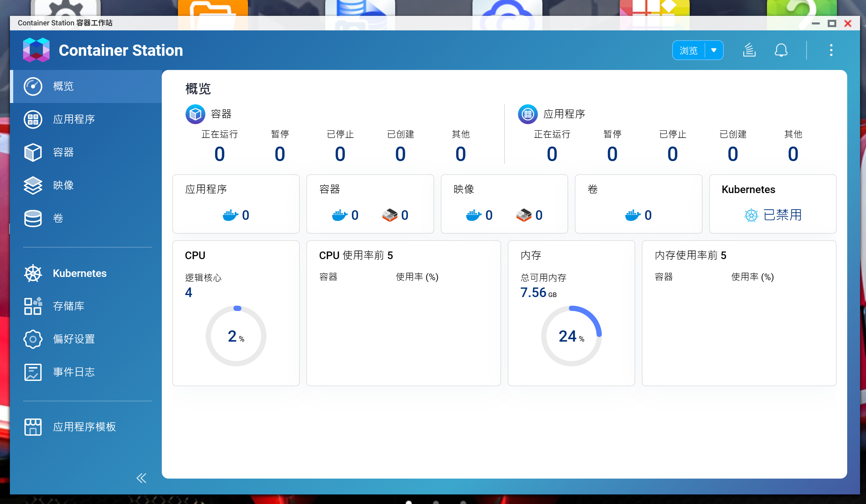
Task: Go to the 容器 sidebar section
Action: pos(86,152)
